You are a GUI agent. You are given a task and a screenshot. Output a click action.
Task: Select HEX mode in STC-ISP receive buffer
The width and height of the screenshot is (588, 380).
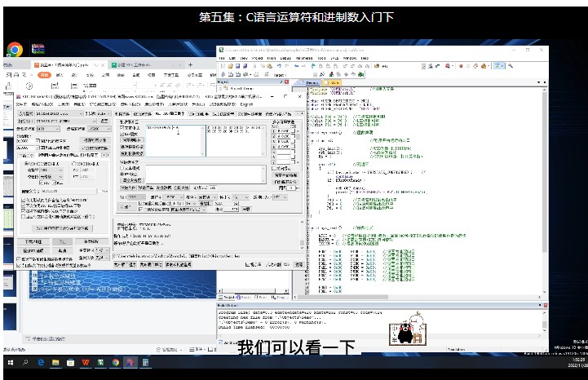[x=129, y=134]
